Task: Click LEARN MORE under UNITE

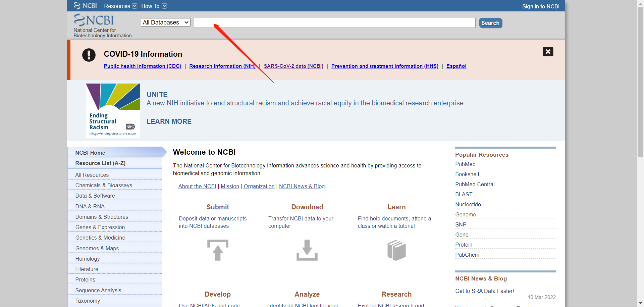Action: point(169,121)
